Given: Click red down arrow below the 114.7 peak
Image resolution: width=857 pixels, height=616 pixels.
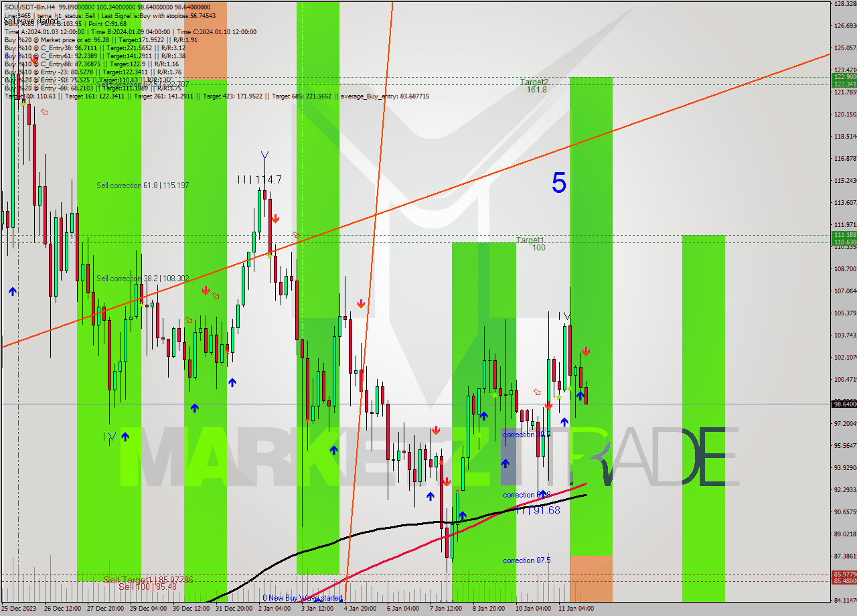Looking at the screenshot, I should (x=275, y=219).
